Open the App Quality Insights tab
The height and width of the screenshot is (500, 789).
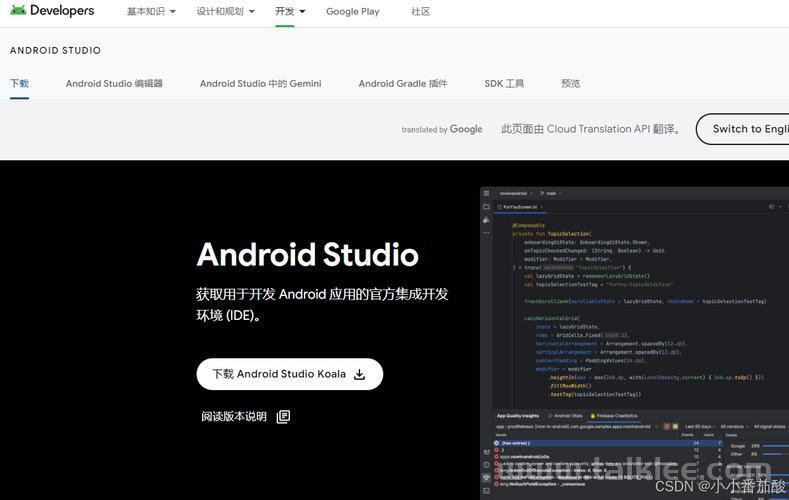click(518, 416)
